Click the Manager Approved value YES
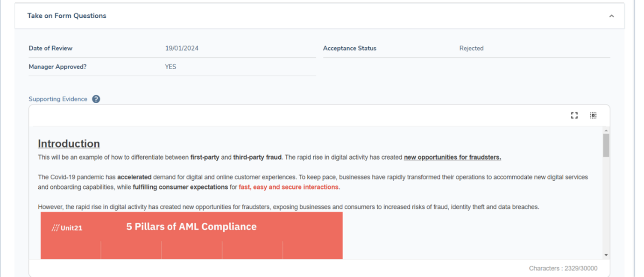The width and height of the screenshot is (644, 277). (170, 67)
